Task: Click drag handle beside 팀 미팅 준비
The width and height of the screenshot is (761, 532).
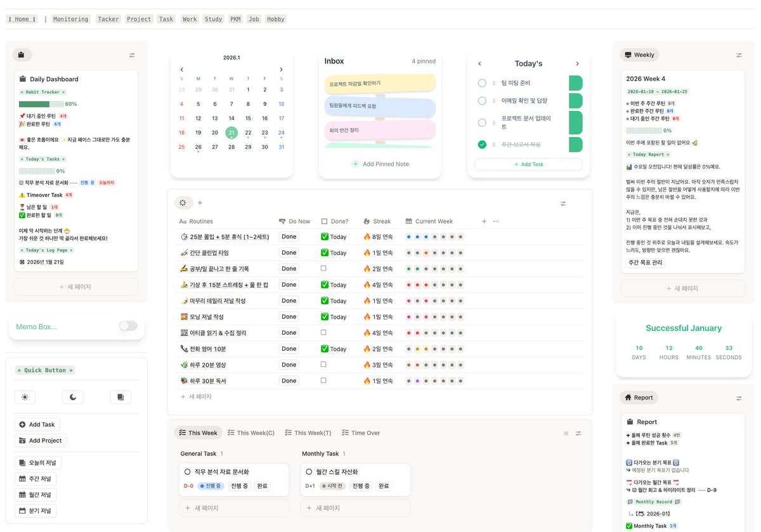Action: (494, 83)
